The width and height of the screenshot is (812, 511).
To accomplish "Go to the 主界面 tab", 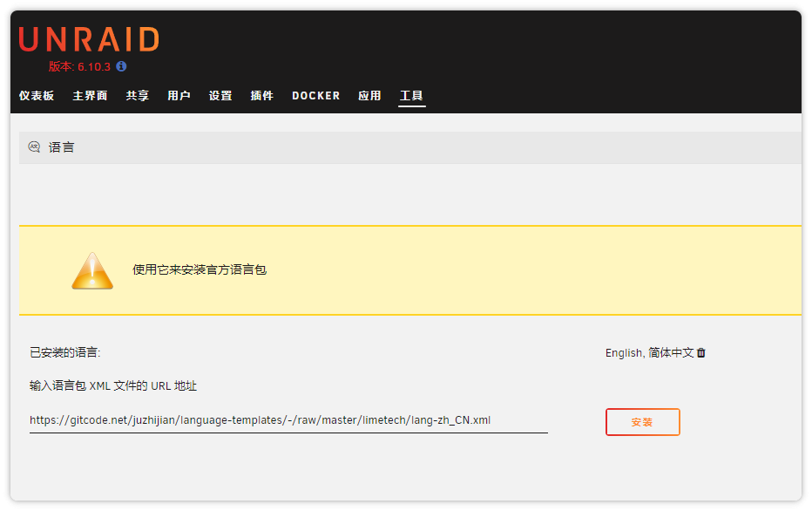I will pos(90,96).
